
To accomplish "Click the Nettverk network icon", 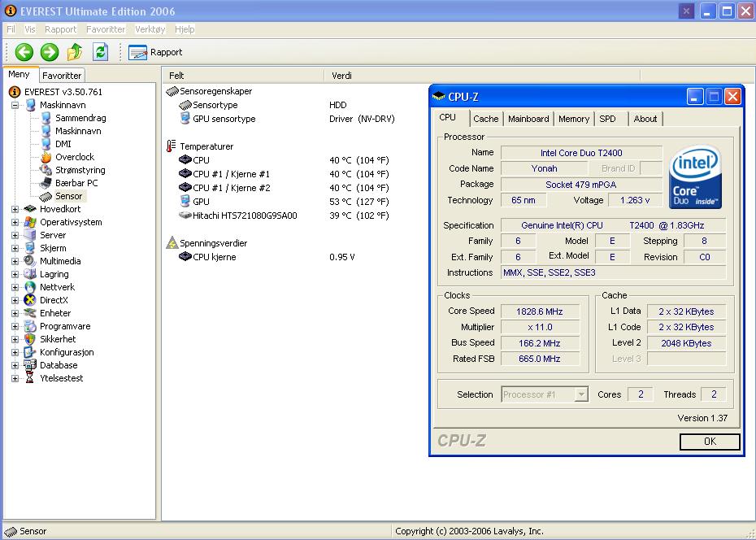I will coord(30,287).
